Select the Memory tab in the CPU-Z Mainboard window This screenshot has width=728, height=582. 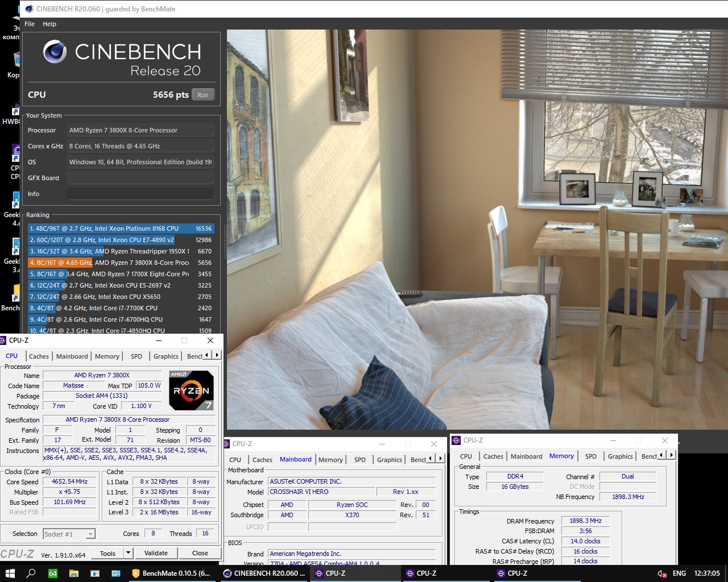pyautogui.click(x=331, y=460)
